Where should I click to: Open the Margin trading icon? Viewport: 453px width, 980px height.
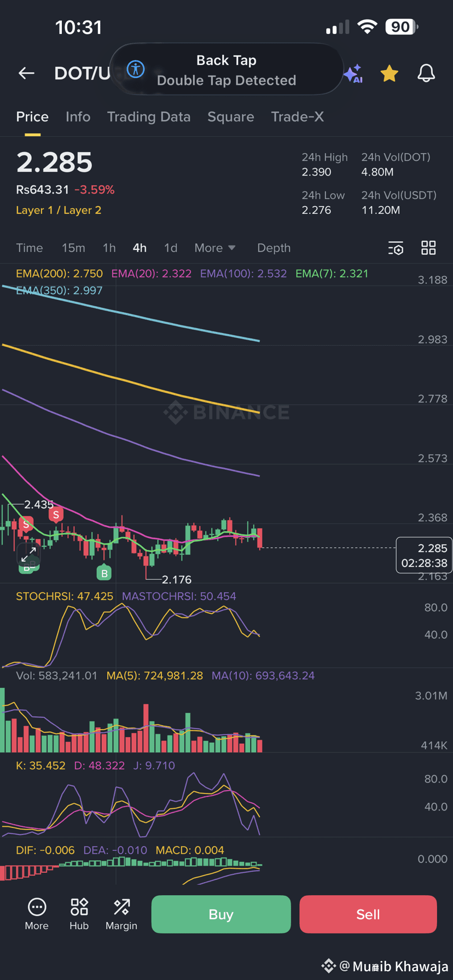(121, 914)
